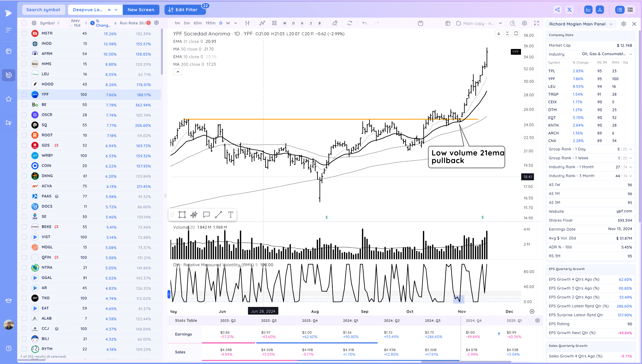
Task: Select the trend line tool
Action: [218, 215]
